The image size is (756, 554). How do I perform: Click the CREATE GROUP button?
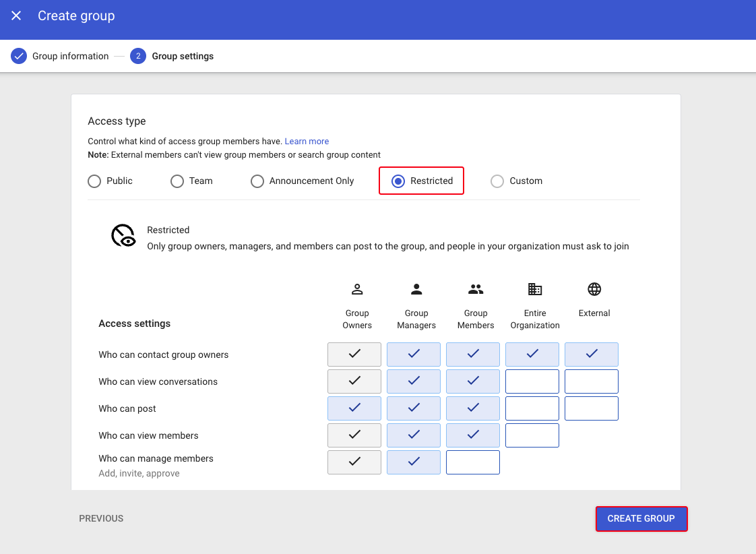641,518
